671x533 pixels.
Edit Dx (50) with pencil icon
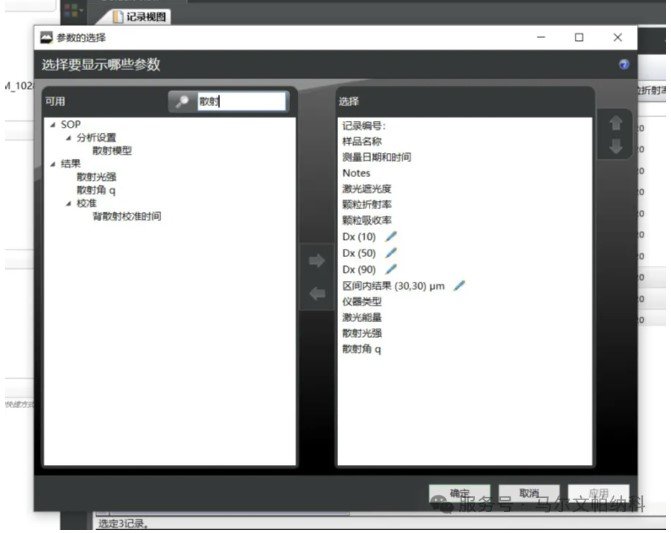391,253
